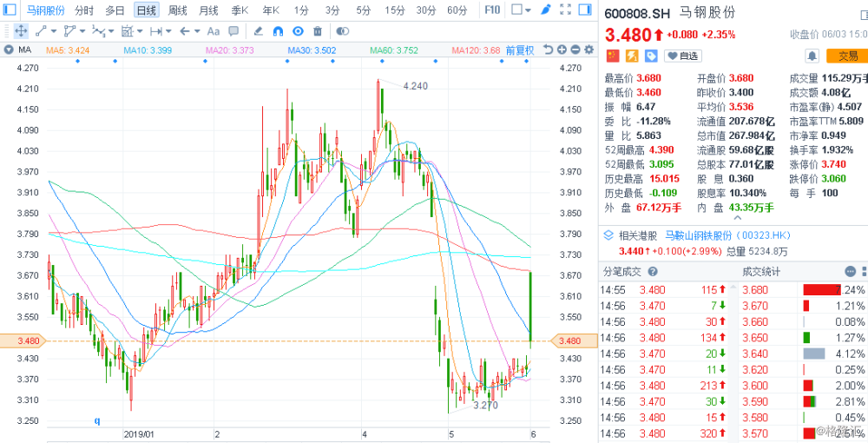
Task: Select the blue brush drawing icon
Action: (x=546, y=10)
